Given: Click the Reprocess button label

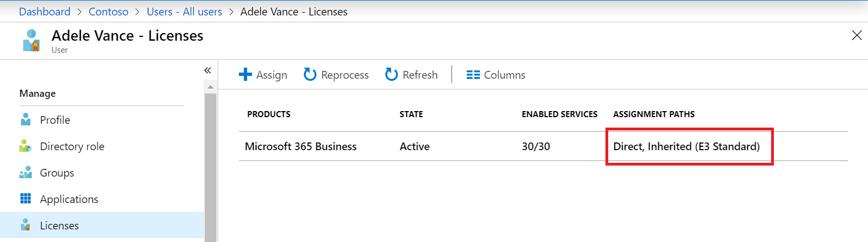Looking at the screenshot, I should pos(345,75).
